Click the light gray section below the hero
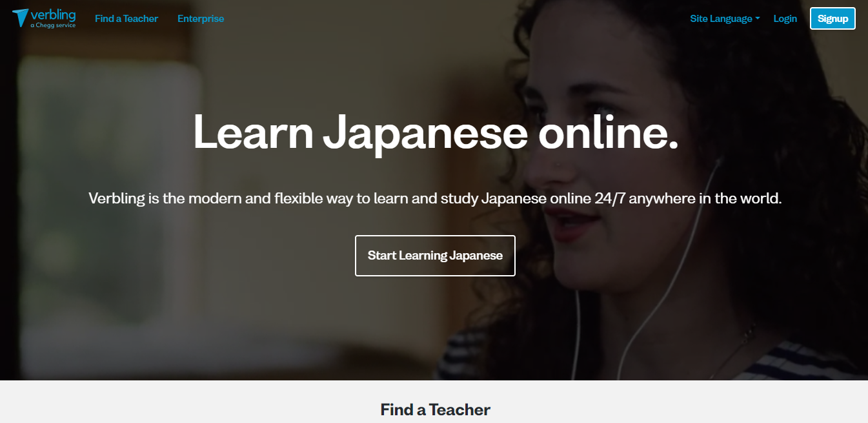The image size is (868, 423). [434, 402]
